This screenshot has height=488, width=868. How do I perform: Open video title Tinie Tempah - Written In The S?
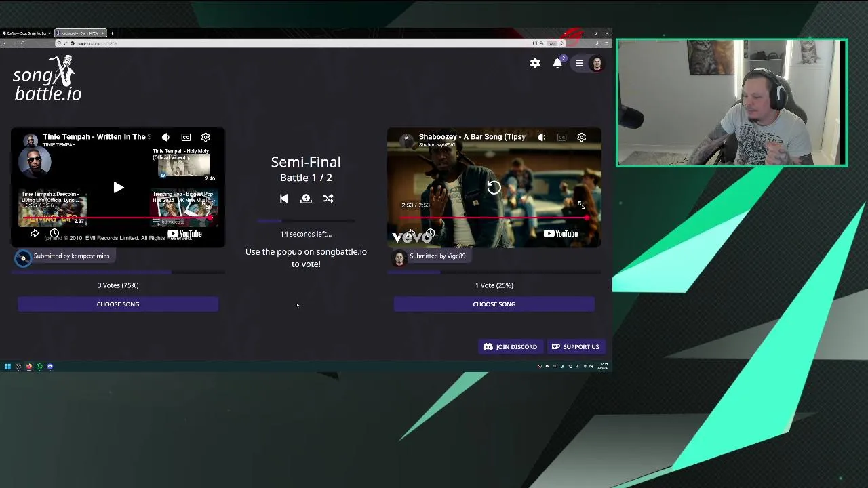coord(96,136)
